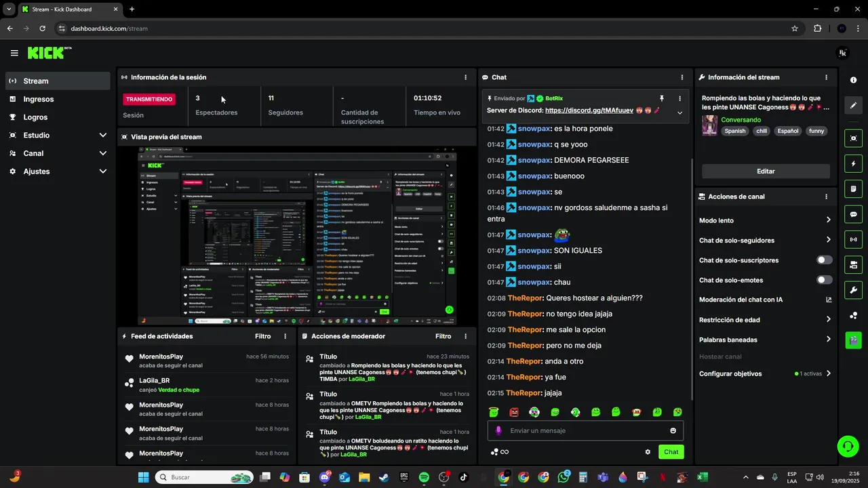
Task: Click the focus frame icon in right sidebar
Action: pos(853,138)
